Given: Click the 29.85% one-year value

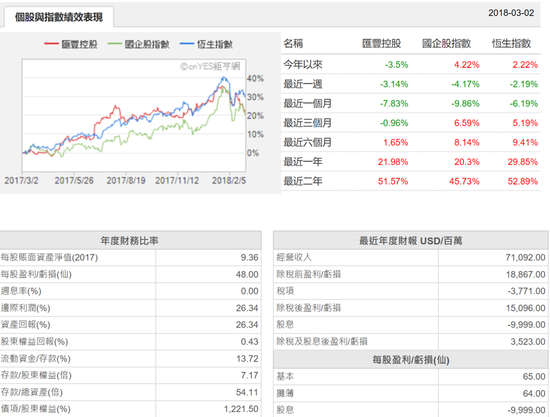Looking at the screenshot, I should [523, 162].
